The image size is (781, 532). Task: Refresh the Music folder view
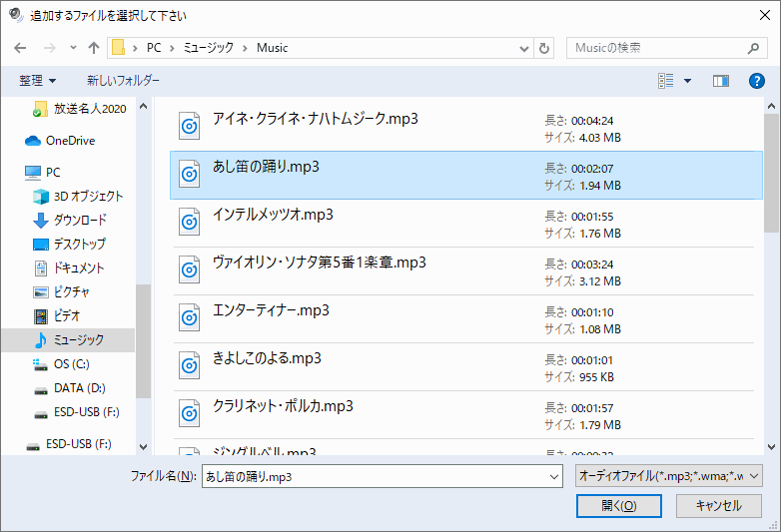(x=544, y=48)
